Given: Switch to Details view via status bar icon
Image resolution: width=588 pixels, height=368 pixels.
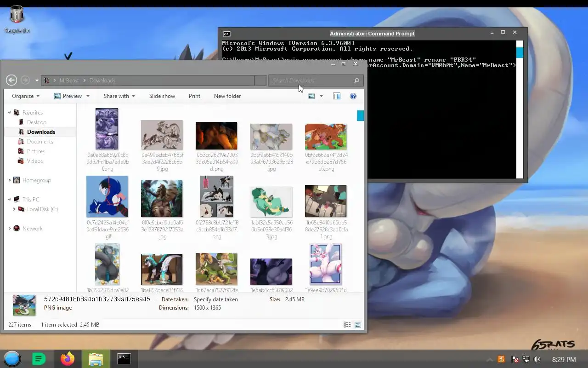Looking at the screenshot, I should pyautogui.click(x=347, y=325).
